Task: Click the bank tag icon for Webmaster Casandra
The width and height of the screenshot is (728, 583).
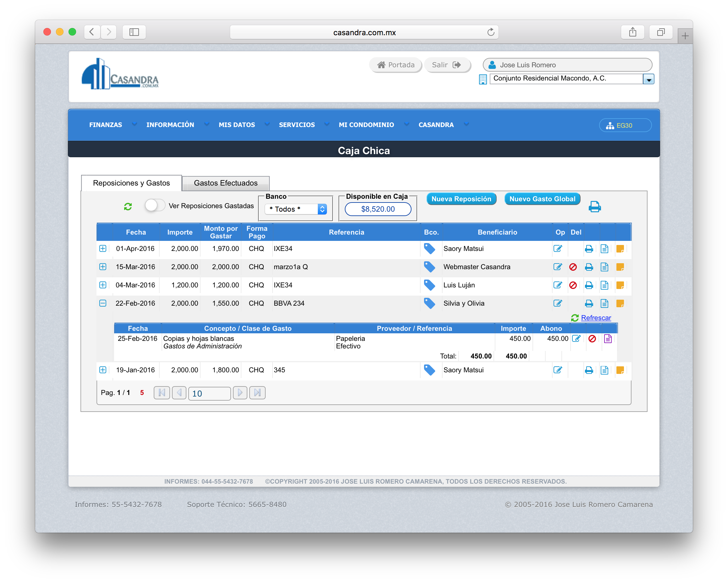Action: [429, 267]
